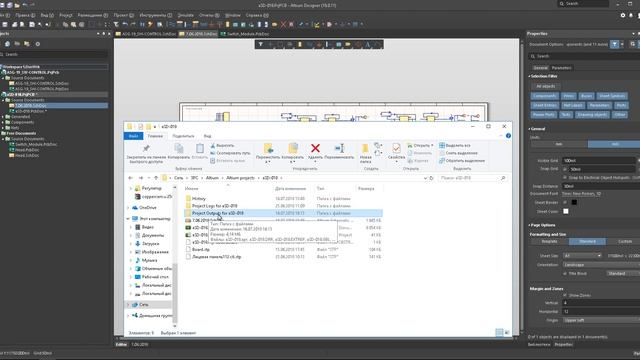Click black Sheet Border color swatch
Screen dimensions: 640x360
(574, 202)
